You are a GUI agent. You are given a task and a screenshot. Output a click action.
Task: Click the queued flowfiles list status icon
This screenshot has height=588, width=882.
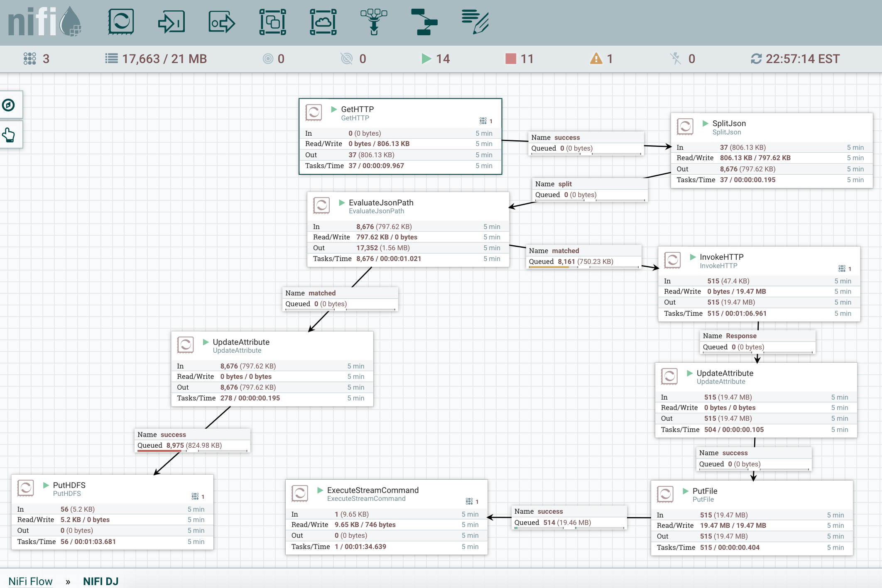point(111,59)
